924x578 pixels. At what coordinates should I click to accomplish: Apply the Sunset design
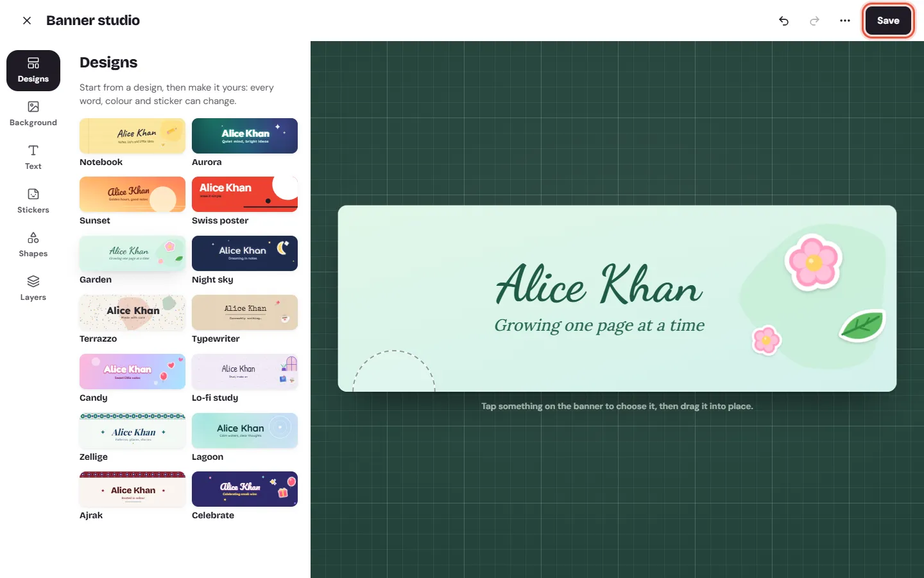132,194
